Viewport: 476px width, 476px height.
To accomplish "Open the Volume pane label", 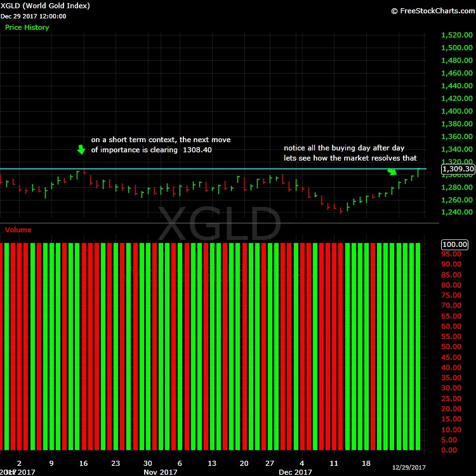I will tap(18, 230).
